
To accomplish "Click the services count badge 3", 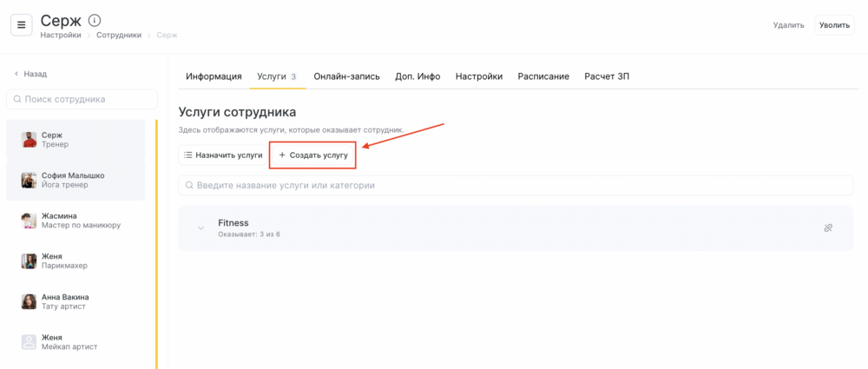I will click(x=294, y=76).
